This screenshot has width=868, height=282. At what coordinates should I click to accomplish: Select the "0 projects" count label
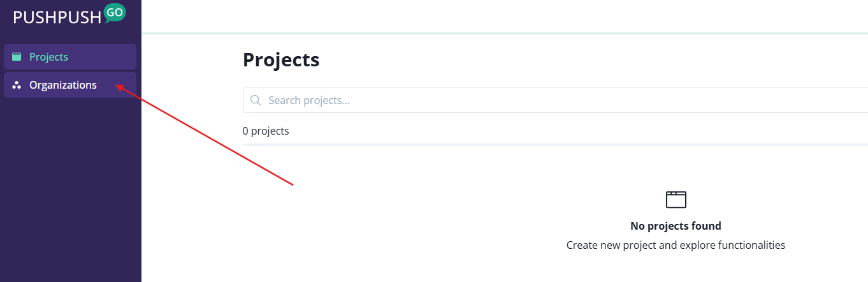click(266, 131)
